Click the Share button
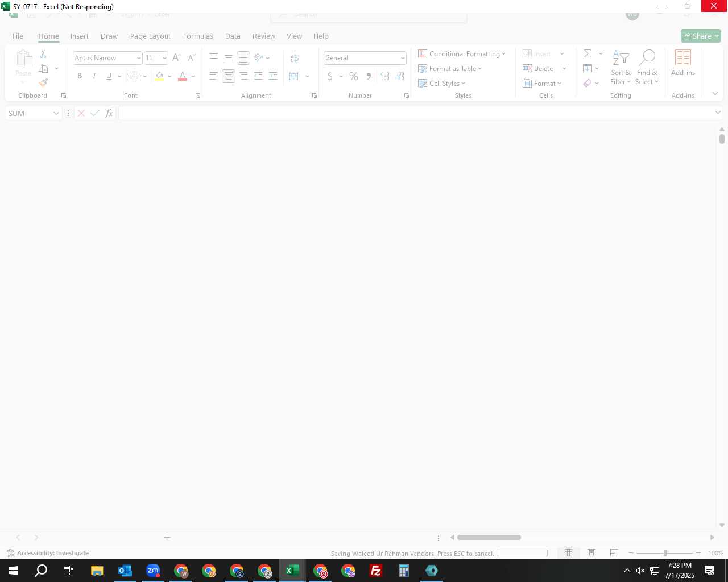 [701, 36]
